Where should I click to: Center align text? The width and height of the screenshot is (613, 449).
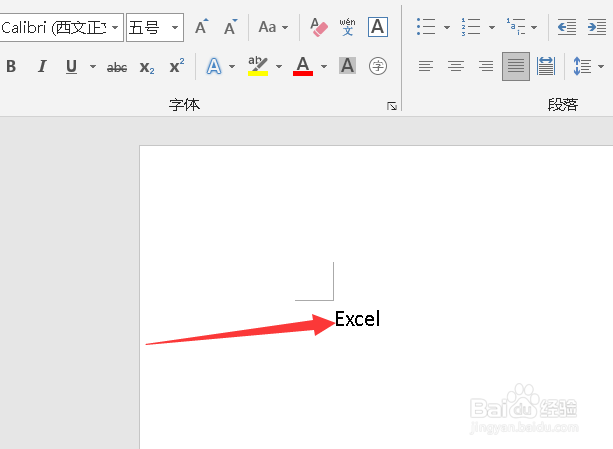[456, 66]
